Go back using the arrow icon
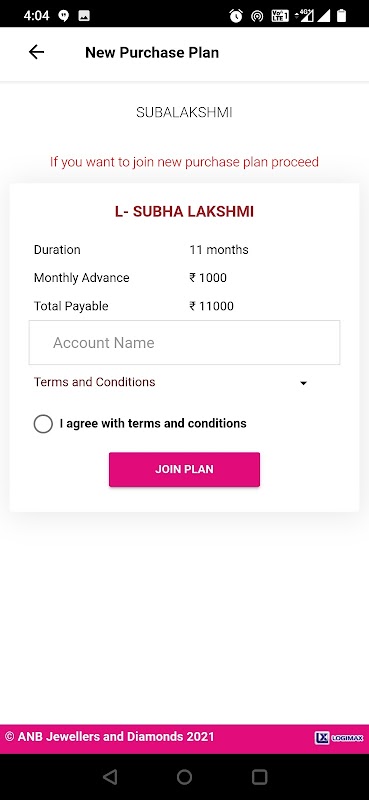 [x=36, y=52]
